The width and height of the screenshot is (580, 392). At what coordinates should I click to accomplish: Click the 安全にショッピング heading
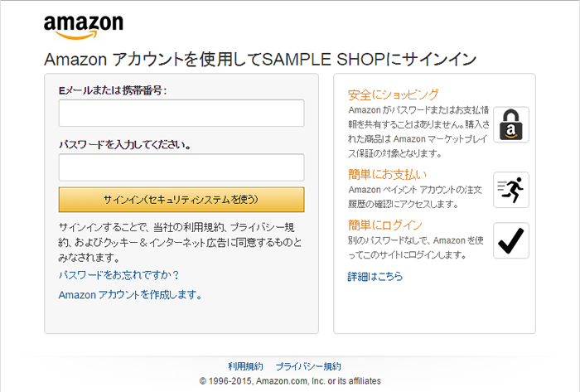[394, 94]
